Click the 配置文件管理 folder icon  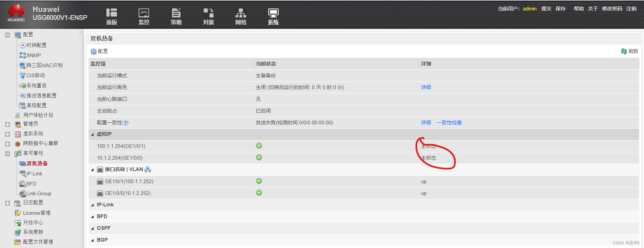tap(18, 242)
